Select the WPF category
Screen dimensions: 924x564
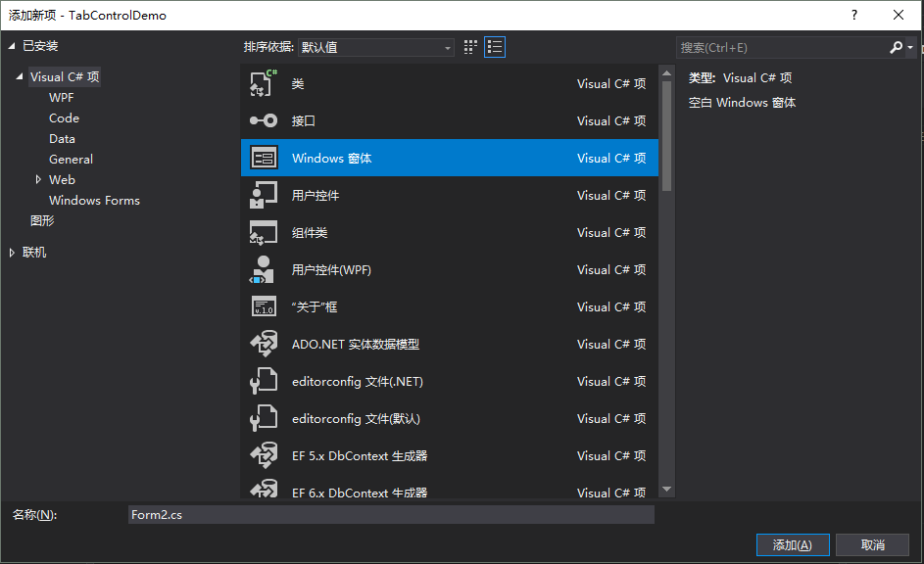[x=61, y=97]
